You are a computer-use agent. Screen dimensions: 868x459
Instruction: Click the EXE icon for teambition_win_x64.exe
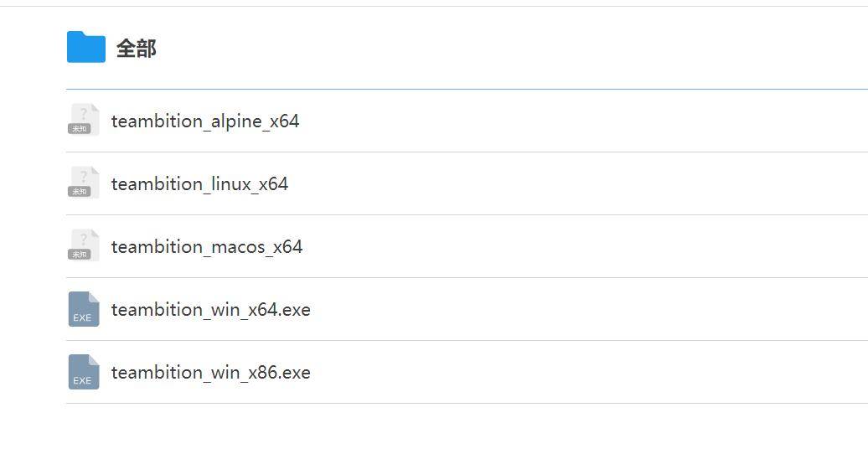click(84, 308)
